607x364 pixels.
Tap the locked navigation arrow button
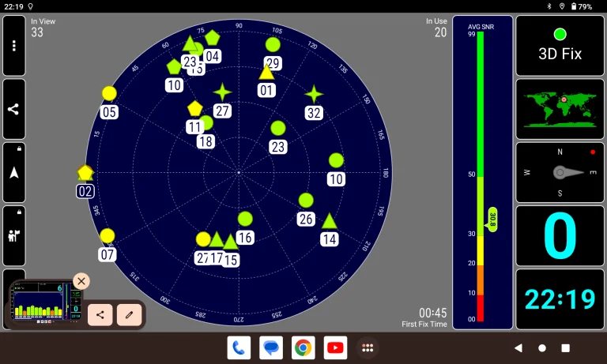click(x=13, y=172)
